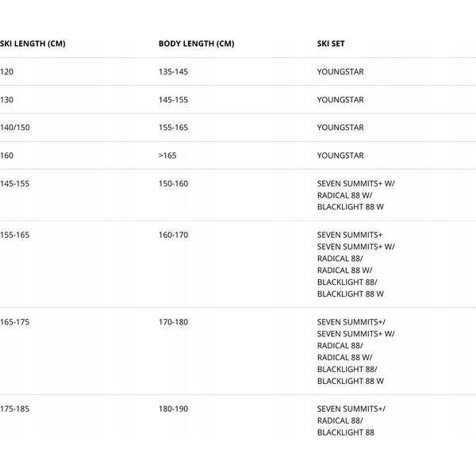Click BLACKLIGHT 88 in the 175-185 row
476x476 pixels.
[346, 432]
